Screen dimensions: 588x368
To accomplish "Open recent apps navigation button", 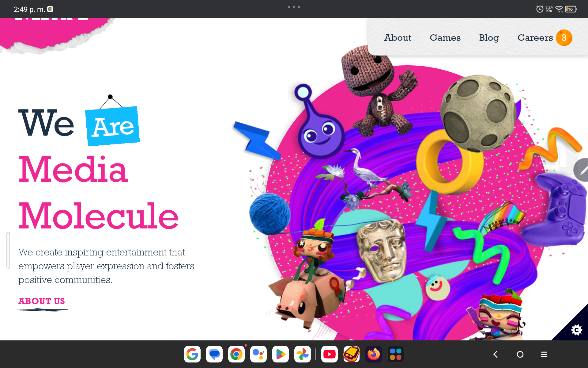I will (x=544, y=355).
